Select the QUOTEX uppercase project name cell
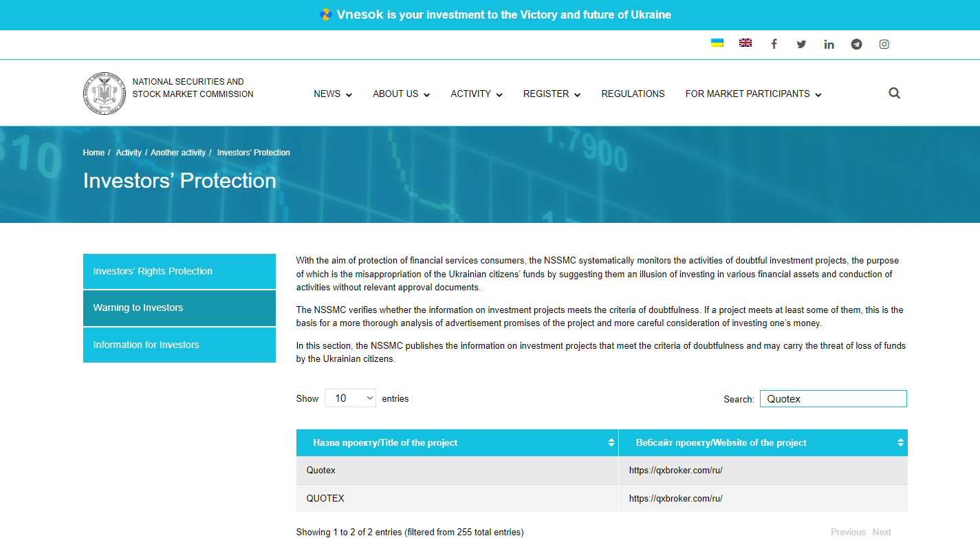The width and height of the screenshot is (980, 538). point(457,498)
